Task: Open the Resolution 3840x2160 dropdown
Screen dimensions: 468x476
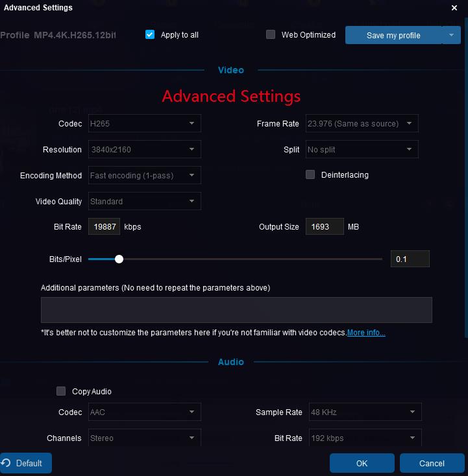Action: point(144,149)
